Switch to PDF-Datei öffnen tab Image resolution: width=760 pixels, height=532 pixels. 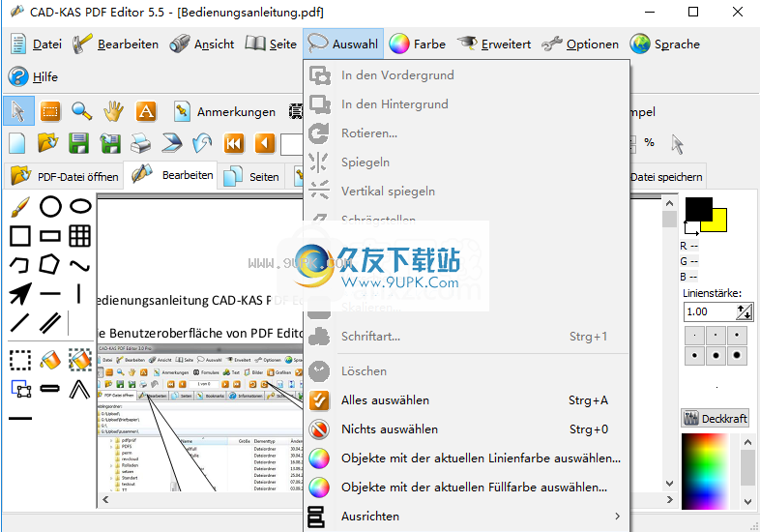pos(65,176)
